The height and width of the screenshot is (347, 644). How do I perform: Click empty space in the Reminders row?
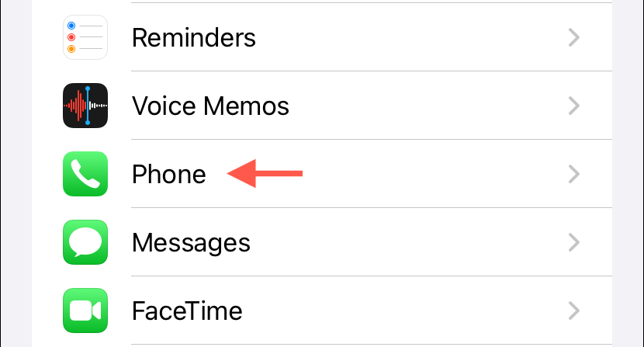pyautogui.click(x=410, y=37)
